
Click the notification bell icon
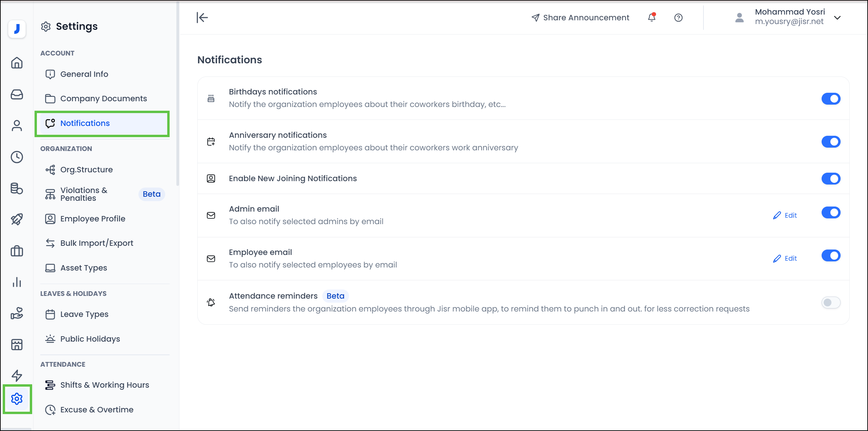point(652,18)
